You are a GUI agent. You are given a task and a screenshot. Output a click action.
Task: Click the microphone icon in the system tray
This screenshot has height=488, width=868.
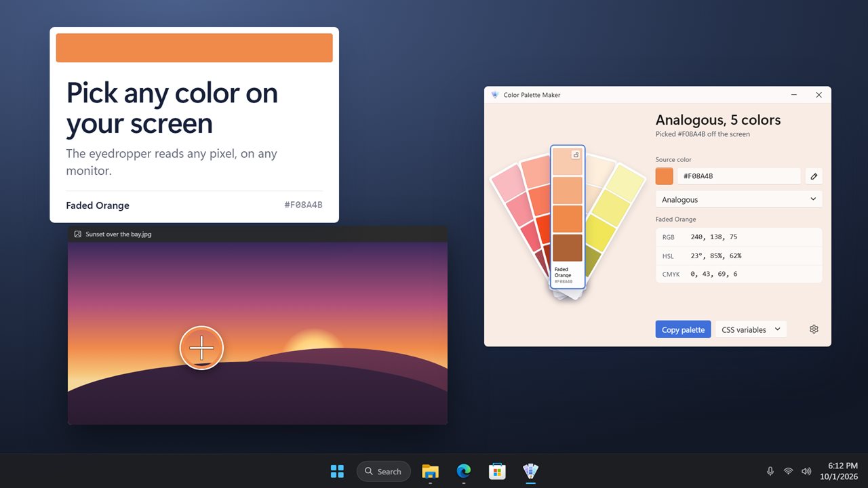coord(770,471)
